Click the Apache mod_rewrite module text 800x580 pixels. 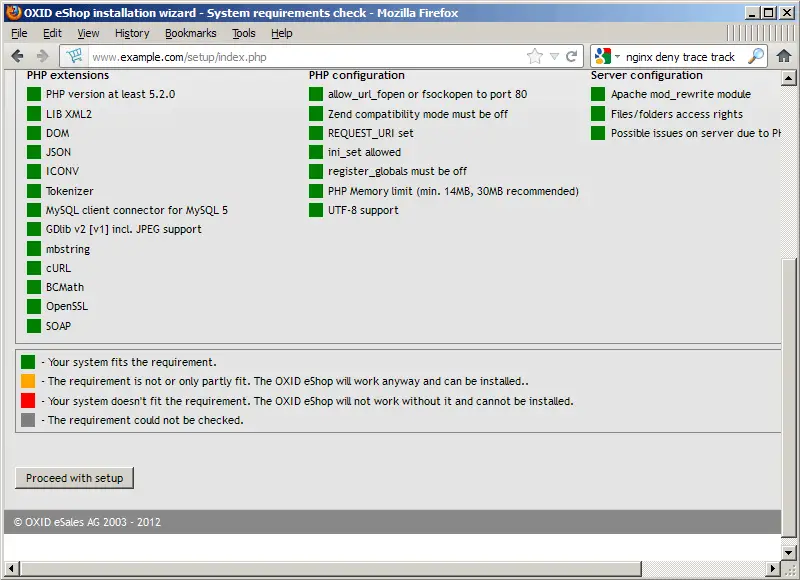point(681,94)
